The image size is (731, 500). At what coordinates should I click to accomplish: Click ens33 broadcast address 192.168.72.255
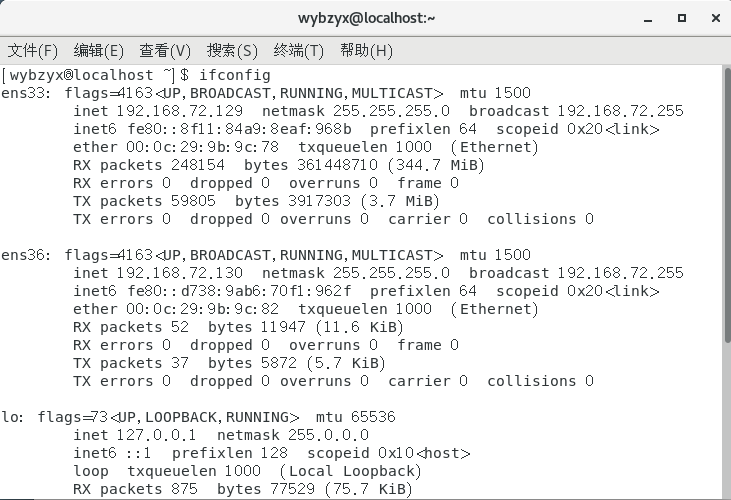[x=621, y=111]
